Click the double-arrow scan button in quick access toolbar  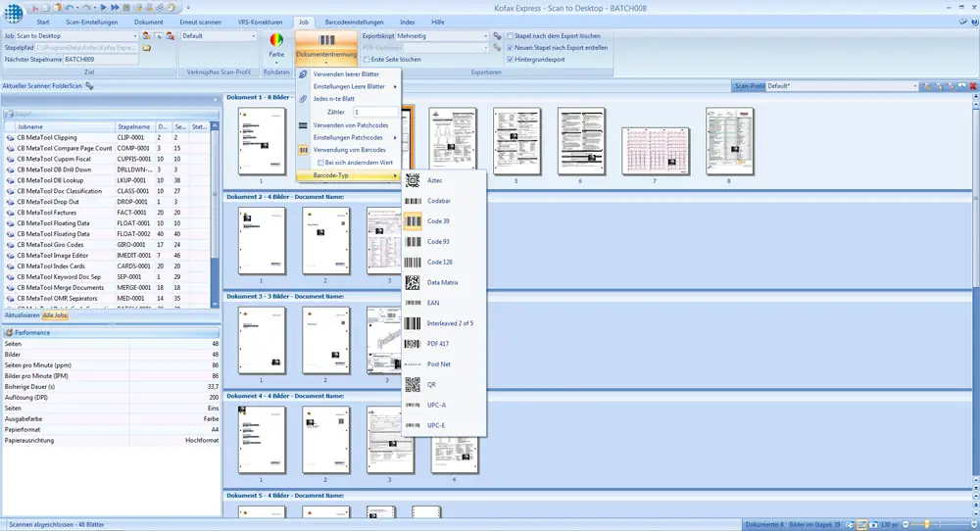click(x=115, y=8)
